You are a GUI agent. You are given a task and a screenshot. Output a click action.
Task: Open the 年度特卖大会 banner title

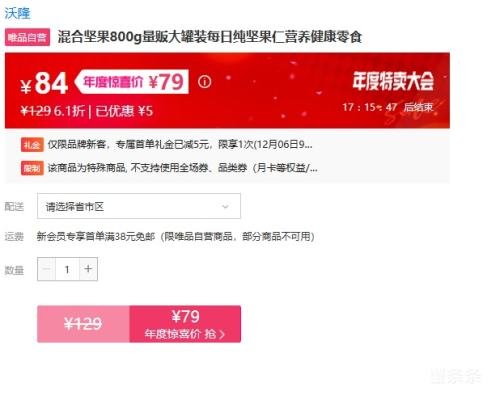click(393, 81)
